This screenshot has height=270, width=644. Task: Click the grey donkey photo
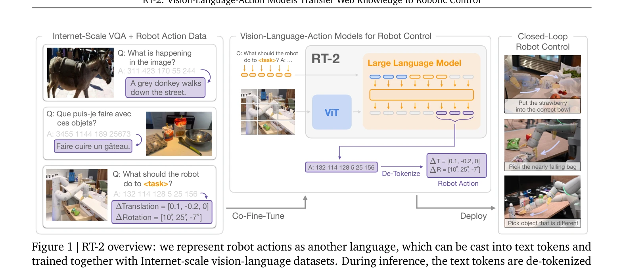(80, 73)
